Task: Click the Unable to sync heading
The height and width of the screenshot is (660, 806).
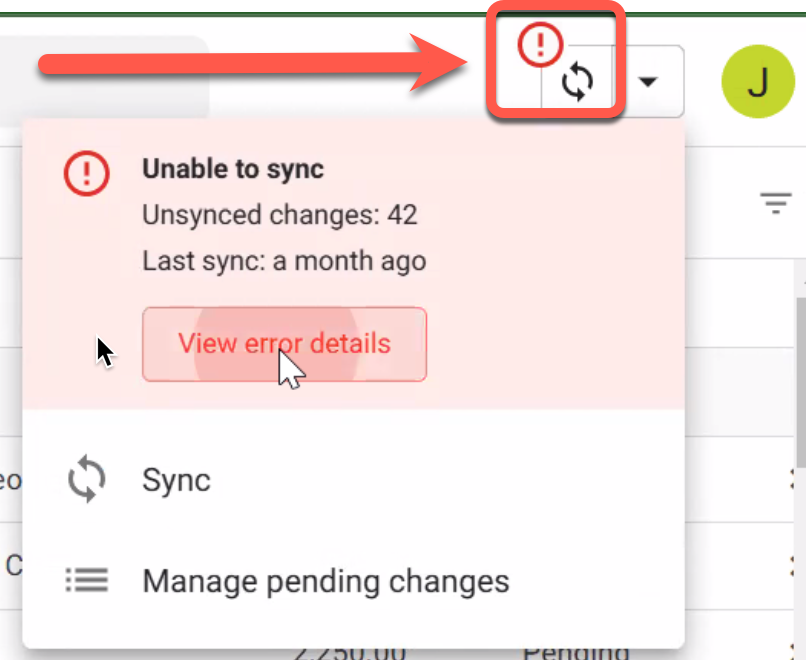Action: pos(233,169)
